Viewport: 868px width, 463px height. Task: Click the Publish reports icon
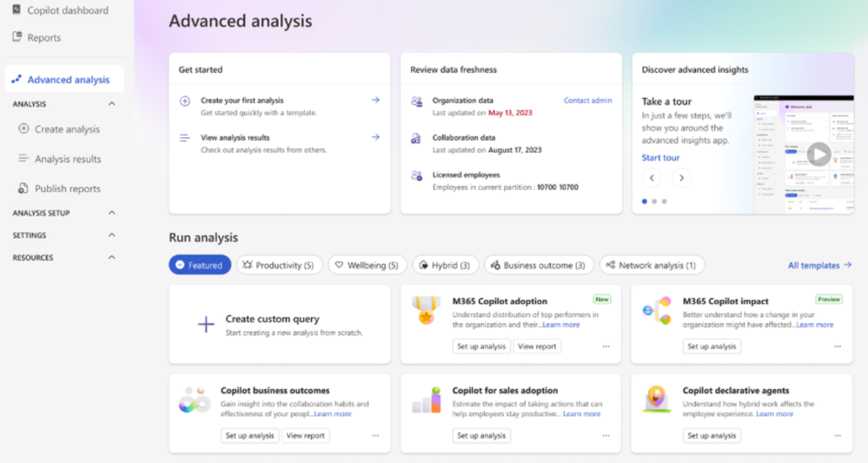[23, 189]
